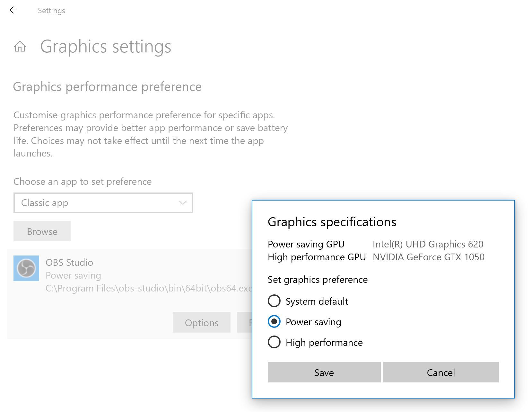Click Browse to pick an executable

[42, 231]
